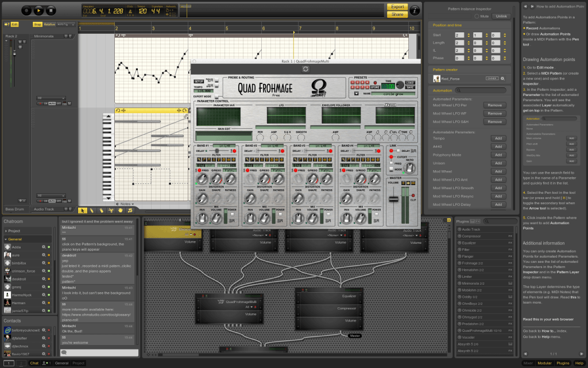This screenshot has height=368, width=588.
Task: Select the Pen tool in the editor toolbar
Action: (92, 210)
